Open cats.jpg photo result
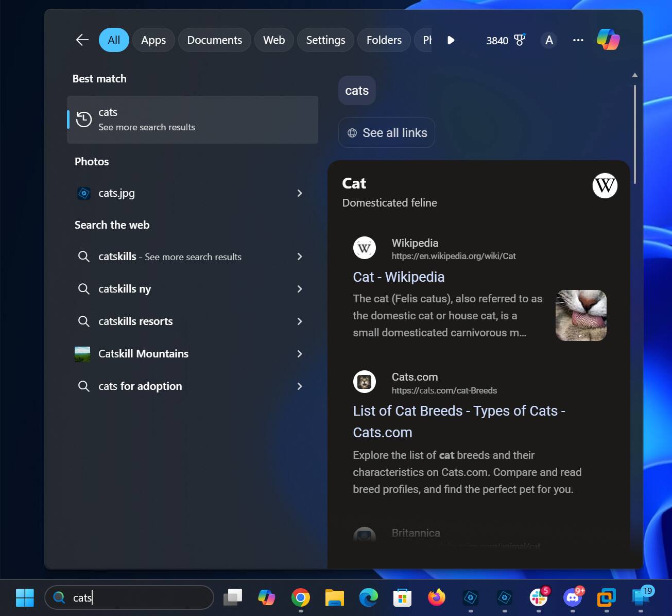 click(x=193, y=193)
